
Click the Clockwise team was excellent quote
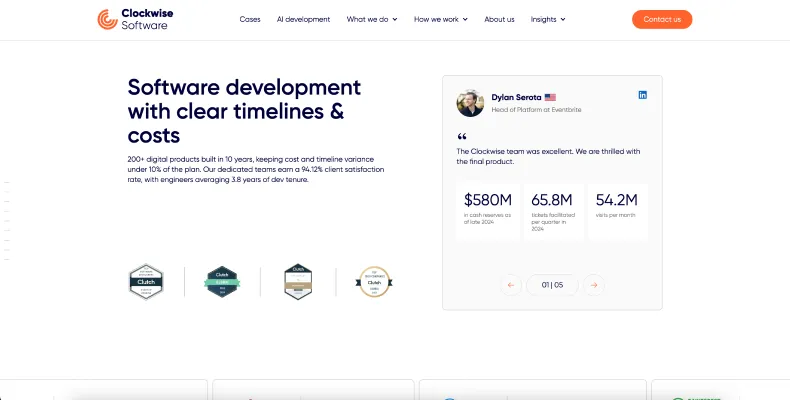(x=548, y=156)
